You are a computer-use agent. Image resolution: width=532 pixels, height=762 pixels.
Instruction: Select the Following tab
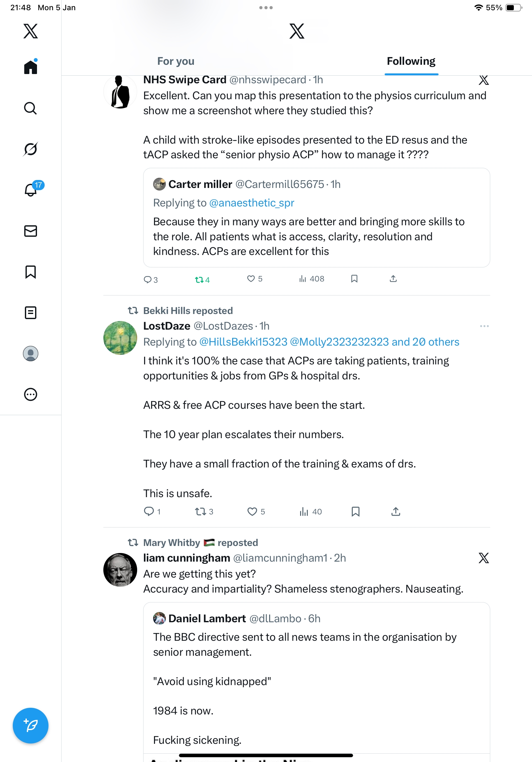point(411,61)
